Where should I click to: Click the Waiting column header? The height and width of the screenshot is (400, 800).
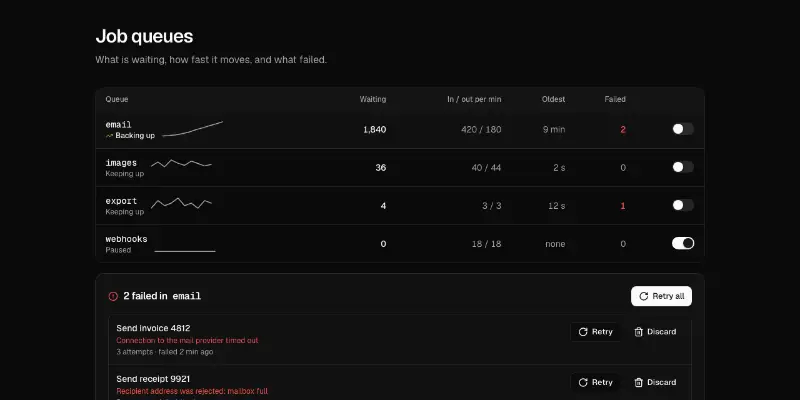coord(372,99)
